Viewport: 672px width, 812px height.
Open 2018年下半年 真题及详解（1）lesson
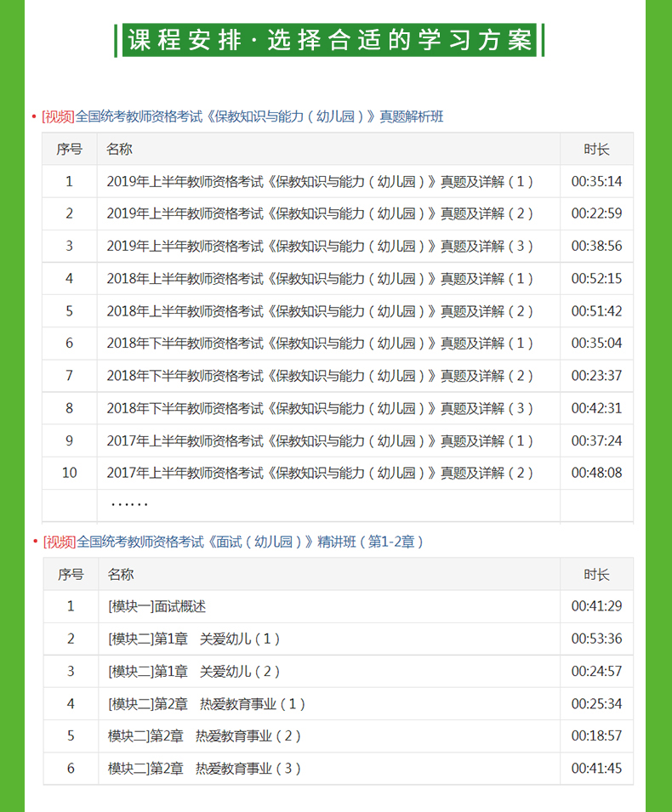click(x=320, y=344)
